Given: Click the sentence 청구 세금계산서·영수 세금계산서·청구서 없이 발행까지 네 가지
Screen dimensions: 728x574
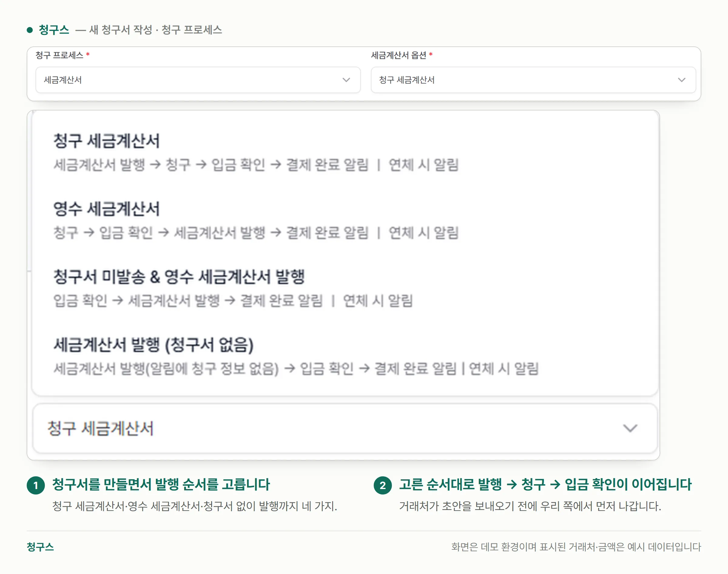Looking at the screenshot, I should pyautogui.click(x=195, y=506).
